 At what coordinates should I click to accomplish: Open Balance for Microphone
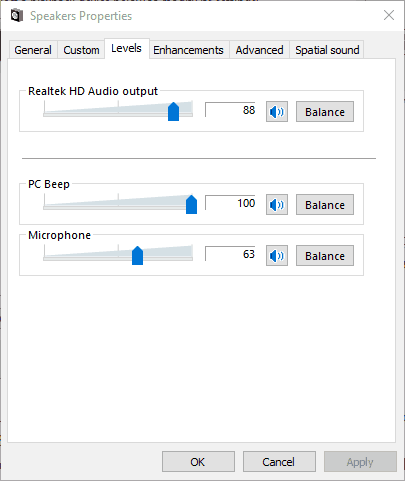[325, 256]
